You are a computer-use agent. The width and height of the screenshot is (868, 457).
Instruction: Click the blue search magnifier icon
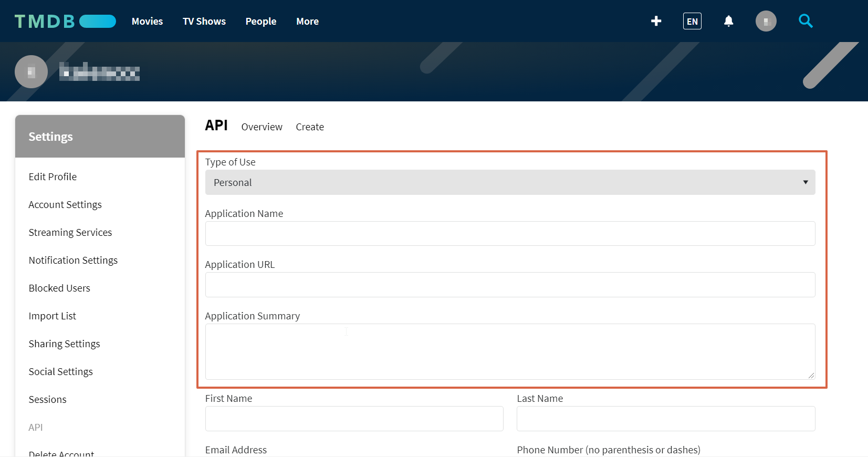point(806,21)
